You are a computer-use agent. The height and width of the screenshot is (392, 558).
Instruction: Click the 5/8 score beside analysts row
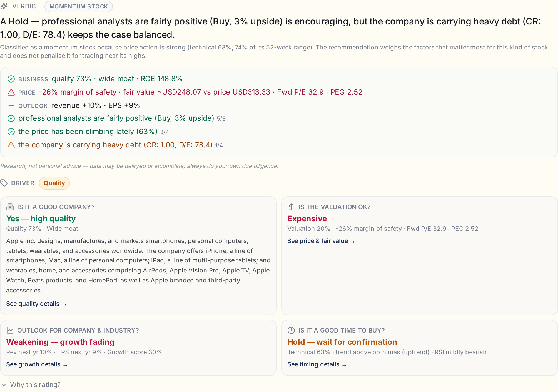click(x=221, y=119)
